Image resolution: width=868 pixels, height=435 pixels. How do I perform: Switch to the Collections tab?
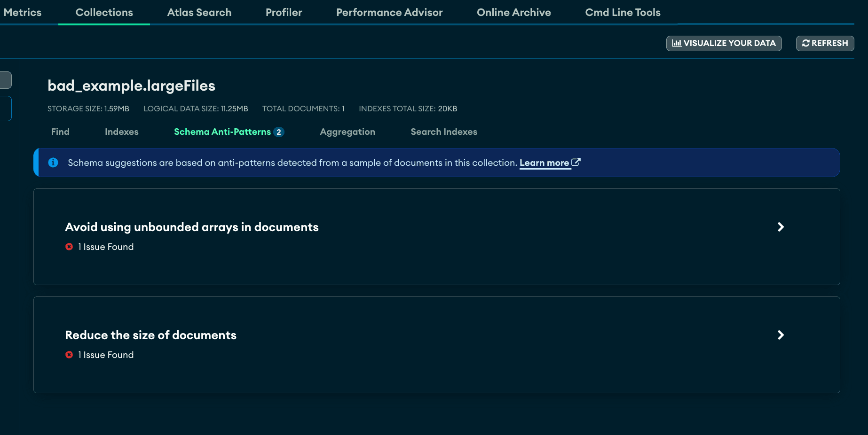pyautogui.click(x=104, y=12)
